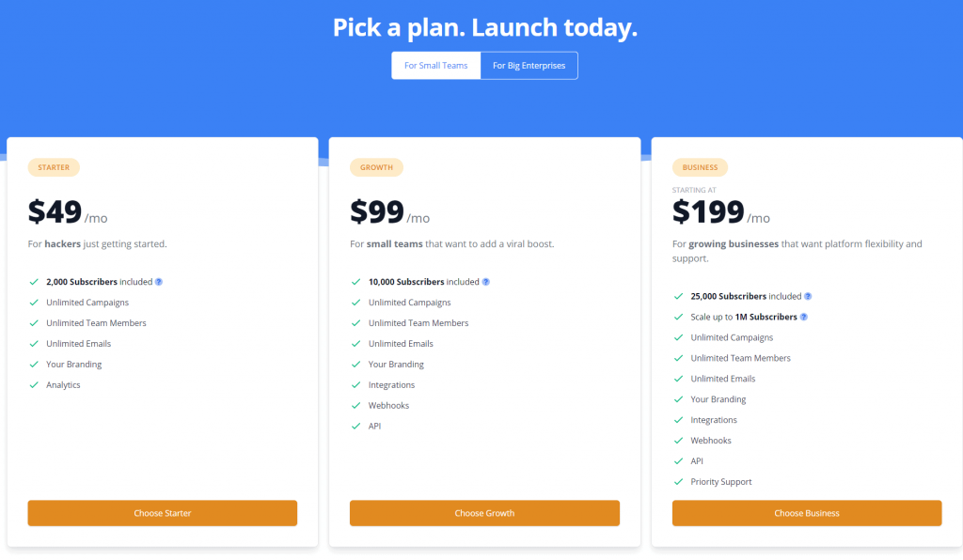This screenshot has width=963, height=560.
Task: Choose the Business plan button
Action: coord(807,513)
